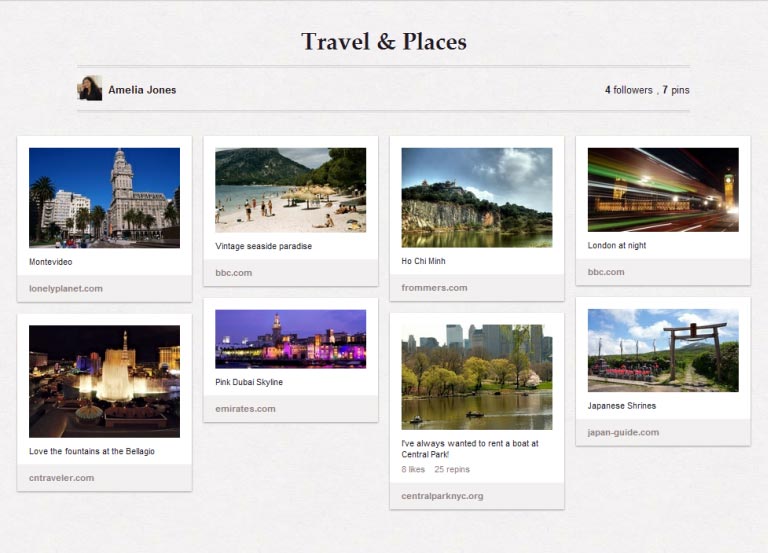Screen dimensions: 768x553
Task: Visit centralparknyc.org source link
Action: [442, 496]
